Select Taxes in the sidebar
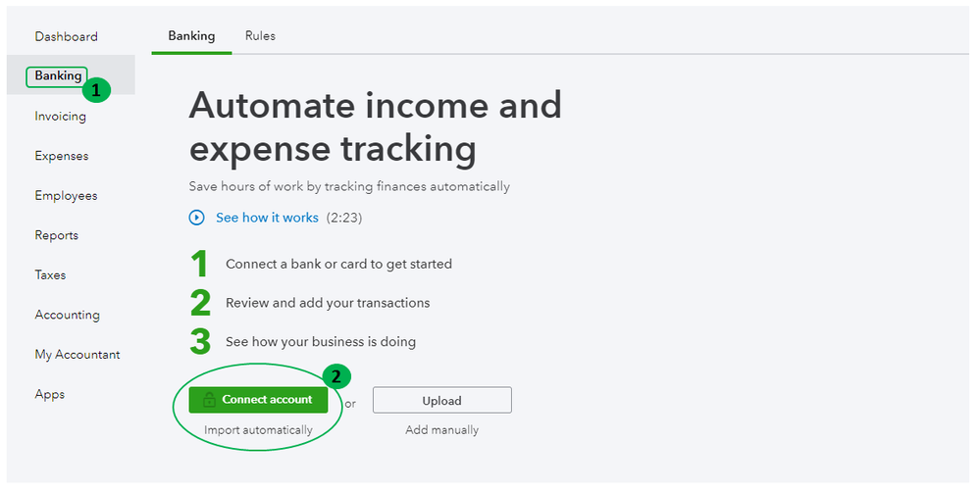This screenshot has height=492, width=980. [x=50, y=275]
